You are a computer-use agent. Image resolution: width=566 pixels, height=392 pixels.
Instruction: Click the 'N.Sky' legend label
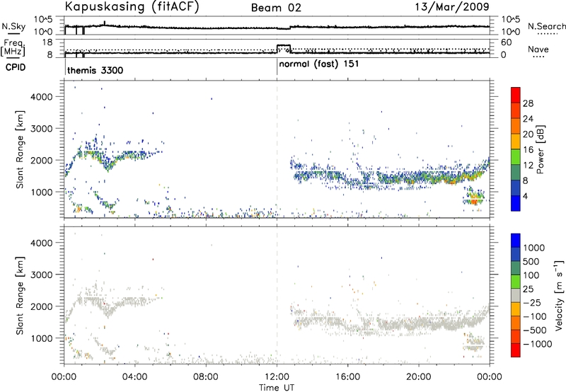click(x=13, y=26)
